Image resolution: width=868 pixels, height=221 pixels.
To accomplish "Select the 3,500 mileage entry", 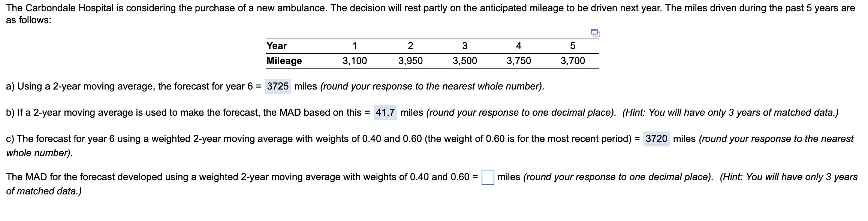I will pyautogui.click(x=465, y=60).
